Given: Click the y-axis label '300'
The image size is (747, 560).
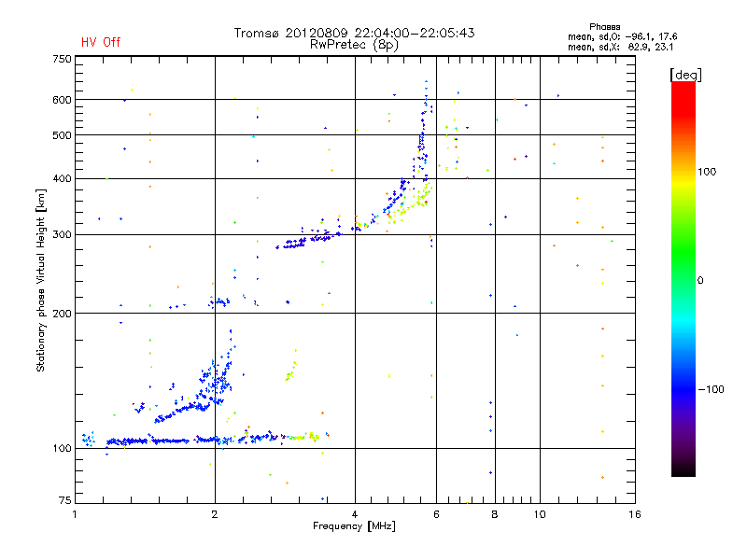Looking at the screenshot, I should coord(62,235).
